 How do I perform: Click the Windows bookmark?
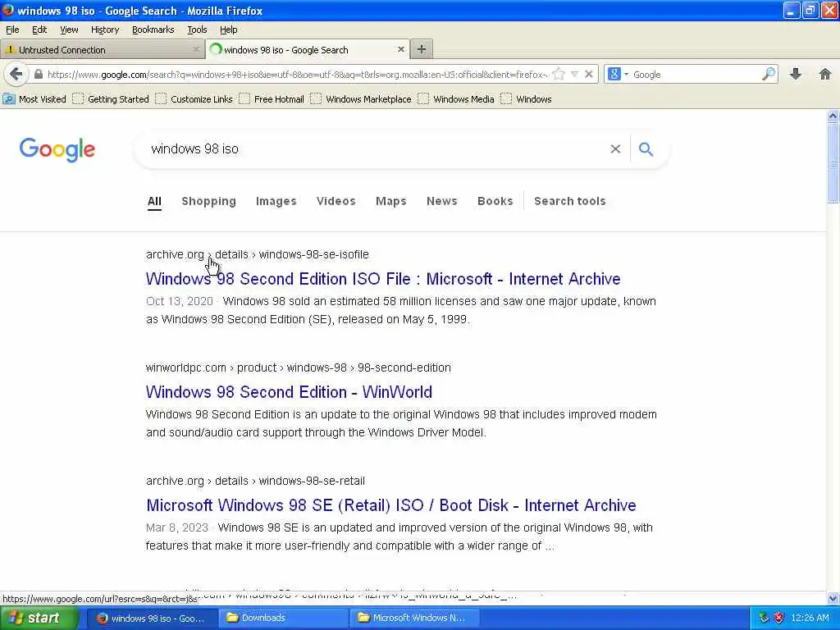pyautogui.click(x=526, y=99)
